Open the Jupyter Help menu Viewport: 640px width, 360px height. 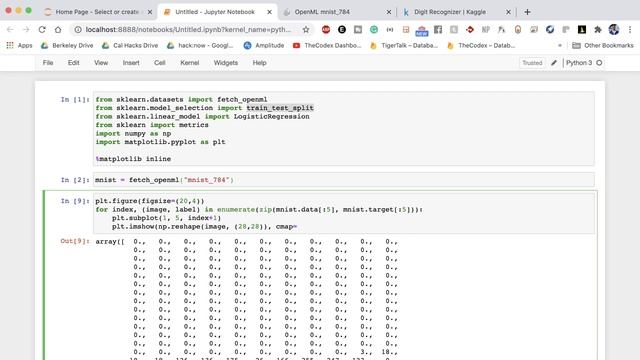[x=259, y=63]
